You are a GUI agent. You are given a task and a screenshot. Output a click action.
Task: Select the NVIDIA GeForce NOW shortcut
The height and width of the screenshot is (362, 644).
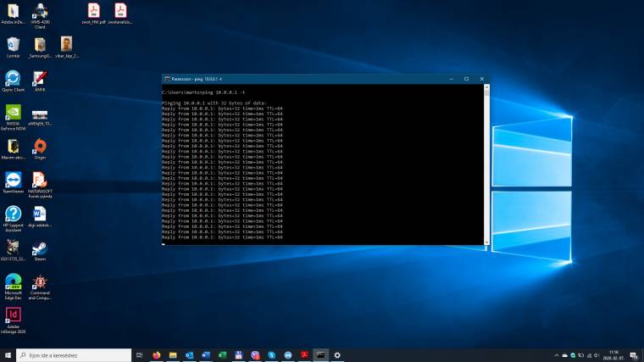(x=14, y=113)
